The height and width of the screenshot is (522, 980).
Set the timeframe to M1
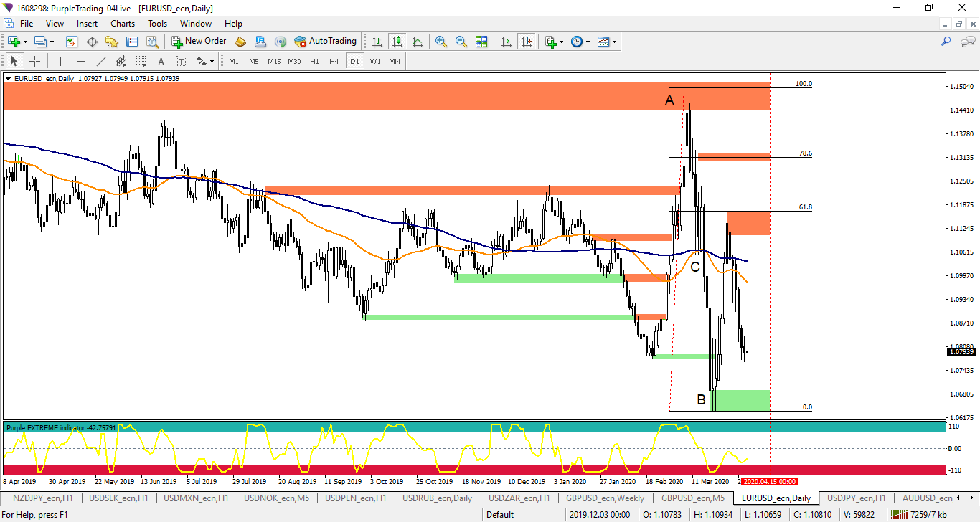tap(234, 61)
